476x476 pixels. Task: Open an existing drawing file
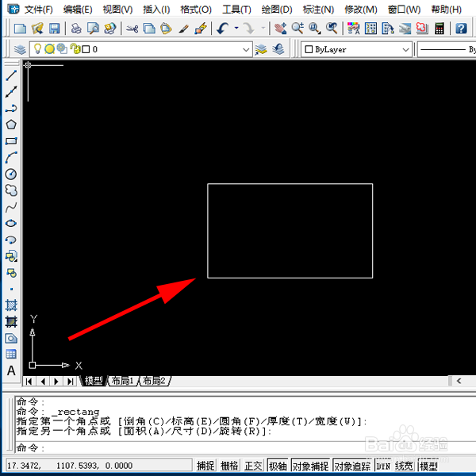point(37,29)
